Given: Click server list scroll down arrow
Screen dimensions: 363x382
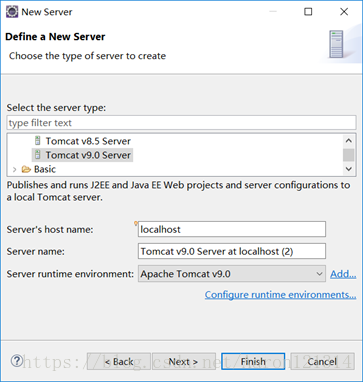Looking at the screenshot, I should pos(349,169).
